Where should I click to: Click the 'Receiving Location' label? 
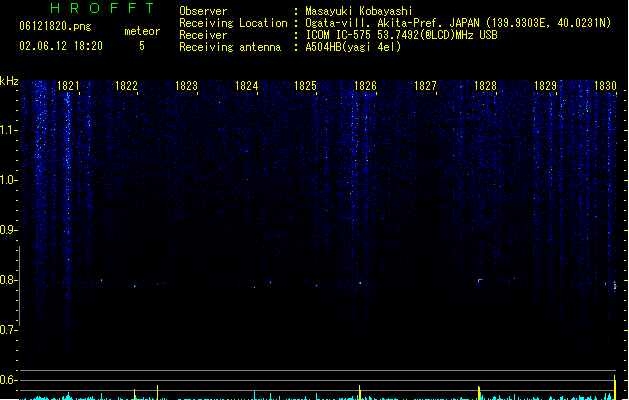pos(233,23)
